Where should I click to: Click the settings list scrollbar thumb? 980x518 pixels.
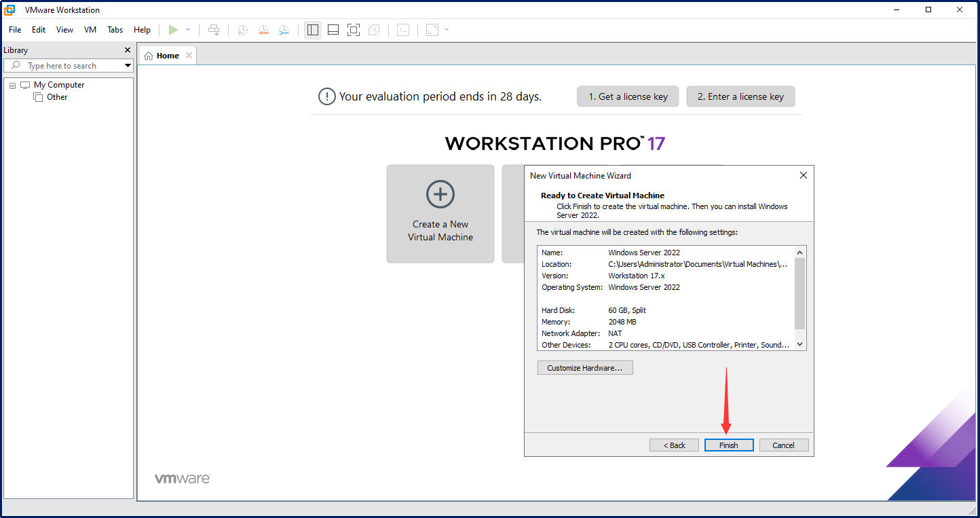[x=800, y=293]
